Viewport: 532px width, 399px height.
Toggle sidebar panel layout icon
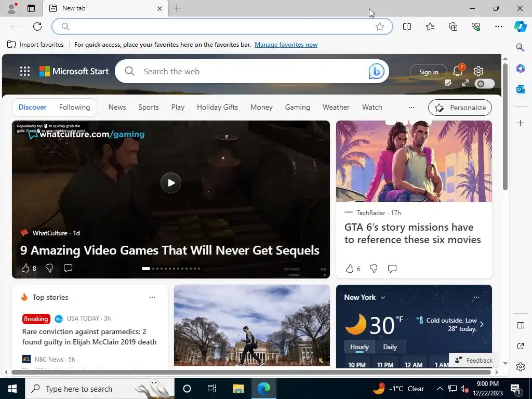520,325
